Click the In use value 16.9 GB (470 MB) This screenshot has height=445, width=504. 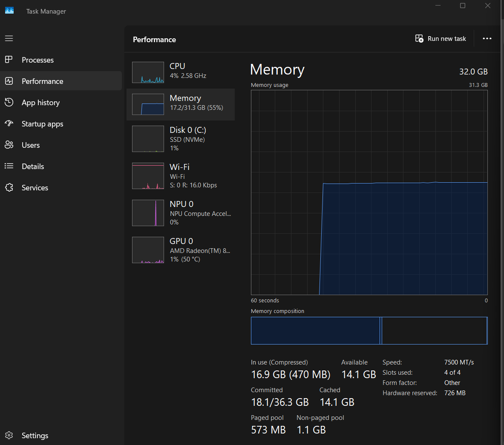coord(291,374)
